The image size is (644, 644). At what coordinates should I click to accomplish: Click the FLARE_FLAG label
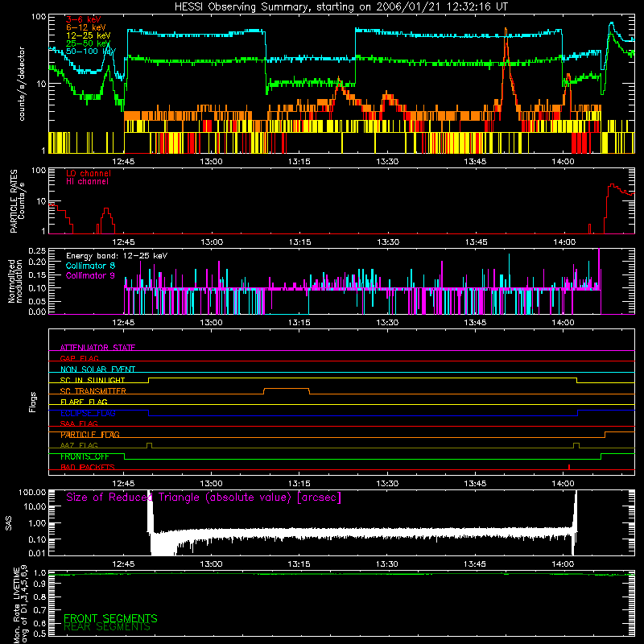[84, 402]
